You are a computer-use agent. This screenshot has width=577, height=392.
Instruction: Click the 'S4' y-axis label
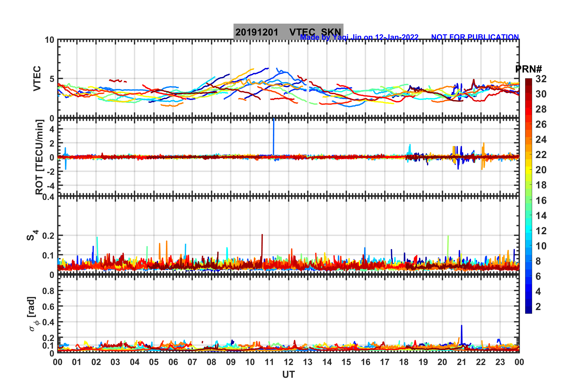point(32,235)
